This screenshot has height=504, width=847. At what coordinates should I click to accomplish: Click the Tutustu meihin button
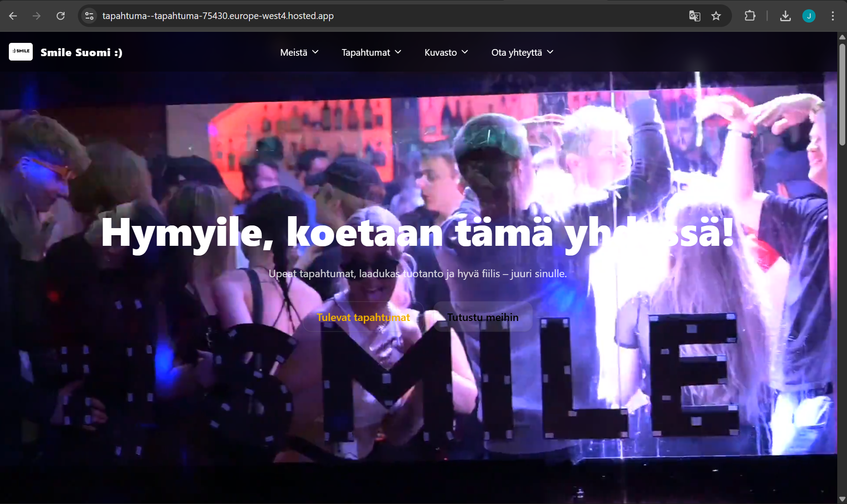(483, 317)
